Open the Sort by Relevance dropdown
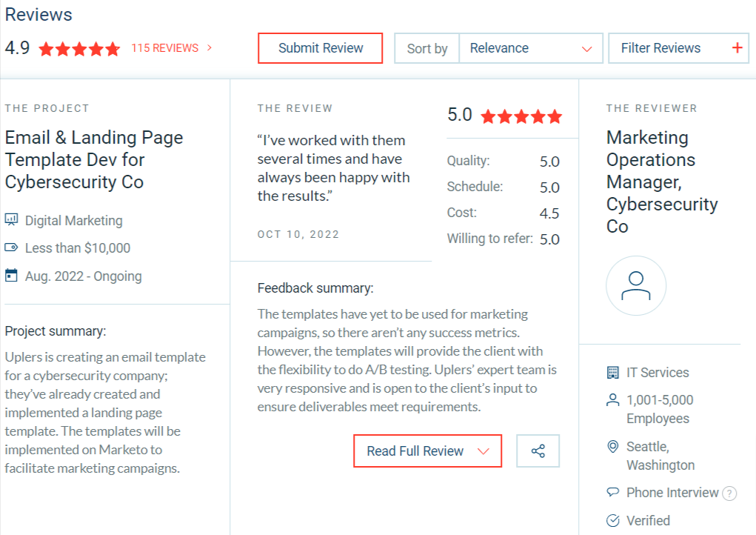Image resolution: width=756 pixels, height=535 pixels. (530, 48)
